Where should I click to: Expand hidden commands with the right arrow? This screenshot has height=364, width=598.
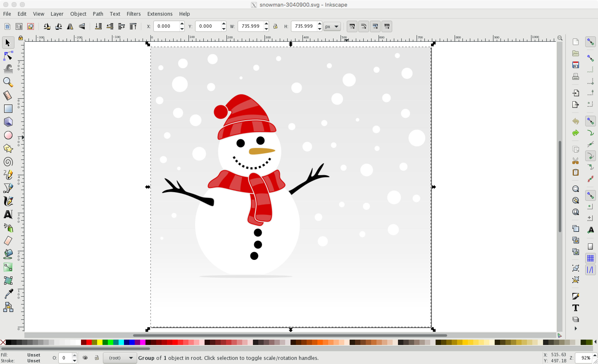576,328
